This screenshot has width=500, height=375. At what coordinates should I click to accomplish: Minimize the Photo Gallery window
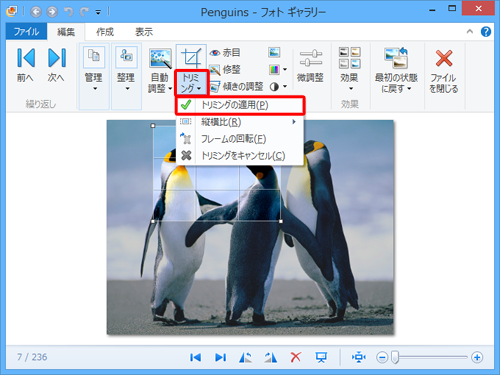[x=432, y=10]
